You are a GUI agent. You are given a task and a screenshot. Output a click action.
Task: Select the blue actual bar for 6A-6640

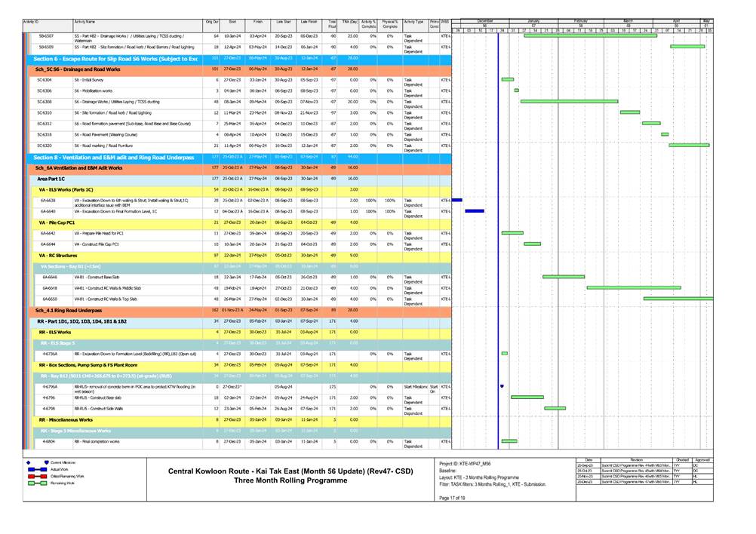pyautogui.click(x=475, y=212)
